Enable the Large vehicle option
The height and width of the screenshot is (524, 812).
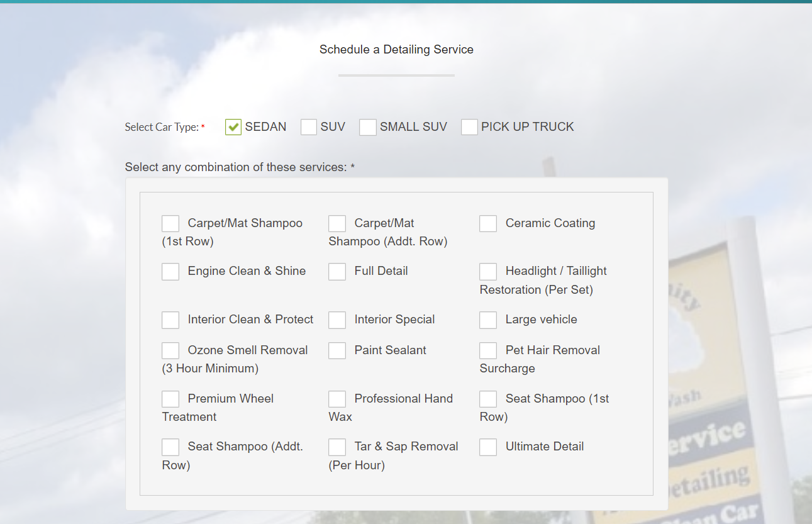[x=488, y=320]
